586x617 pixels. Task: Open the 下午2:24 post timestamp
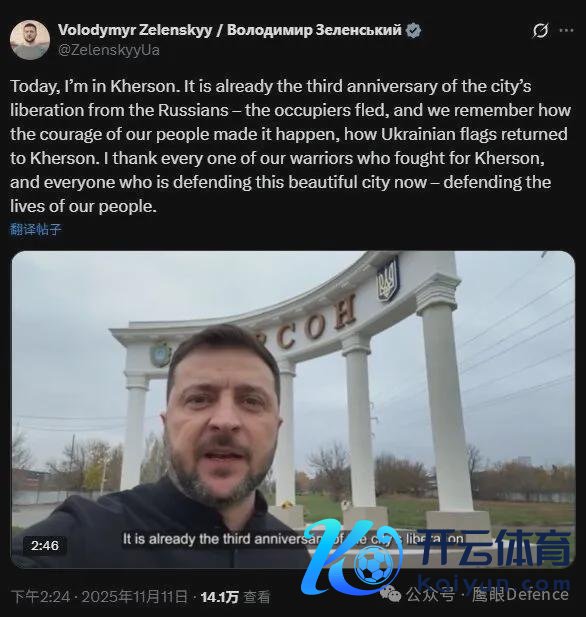41,597
